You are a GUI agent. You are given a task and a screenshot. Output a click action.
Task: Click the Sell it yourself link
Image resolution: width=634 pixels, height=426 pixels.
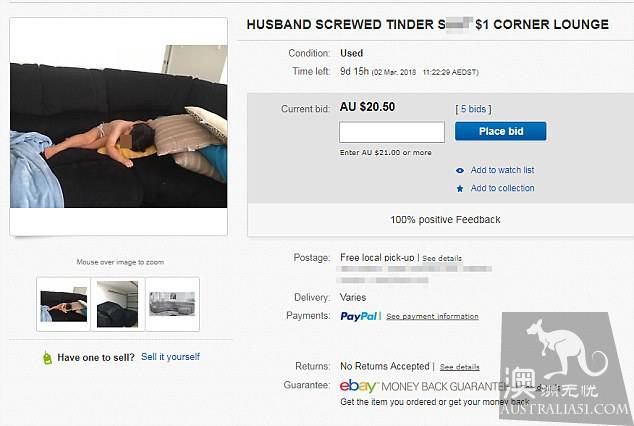pyautogui.click(x=170, y=357)
